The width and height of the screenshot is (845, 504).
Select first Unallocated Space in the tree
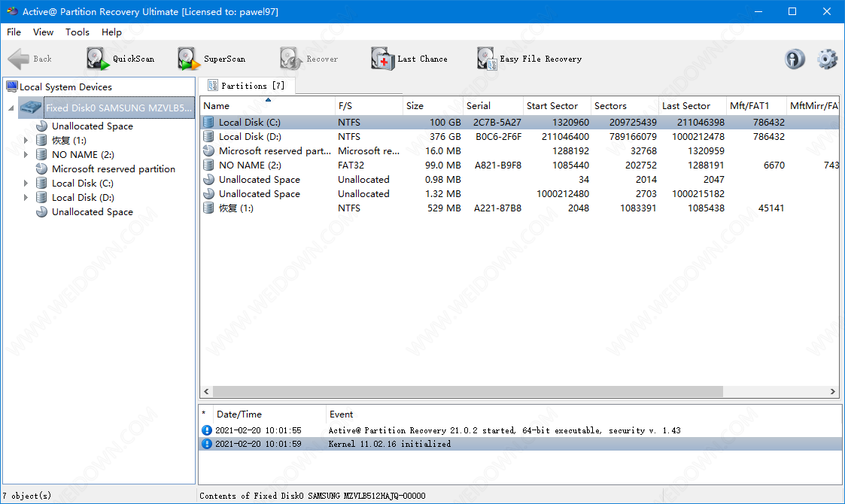[x=92, y=126]
